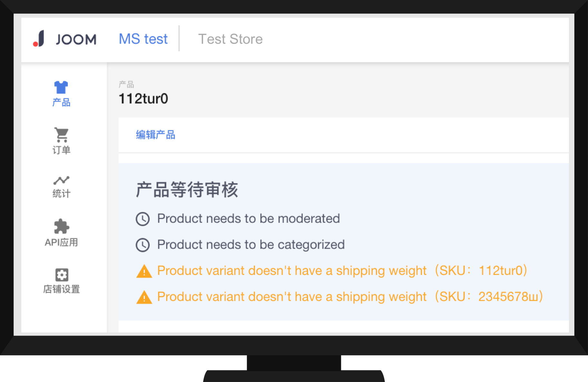Viewport: 588px width, 382px height.
Task: Click 'Product needs to be categorized' text
Action: [x=251, y=245]
